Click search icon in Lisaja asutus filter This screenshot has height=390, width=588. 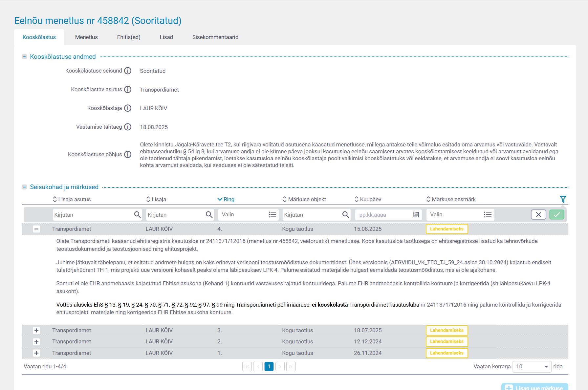pyautogui.click(x=137, y=215)
